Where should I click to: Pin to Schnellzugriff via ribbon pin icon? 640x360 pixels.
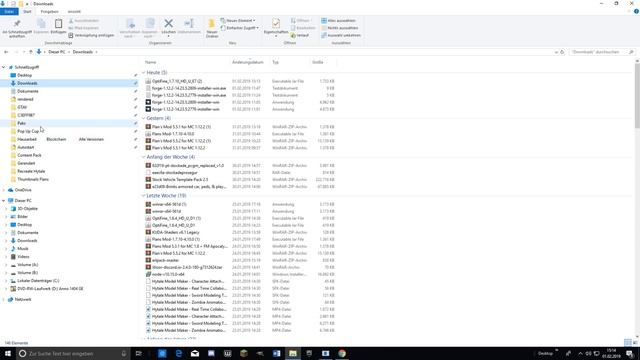click(x=17, y=28)
